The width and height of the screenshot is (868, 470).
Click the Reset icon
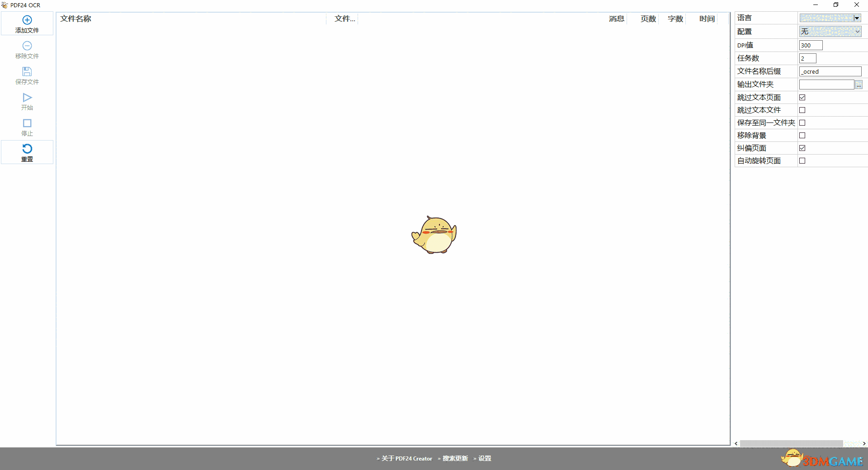(27, 152)
